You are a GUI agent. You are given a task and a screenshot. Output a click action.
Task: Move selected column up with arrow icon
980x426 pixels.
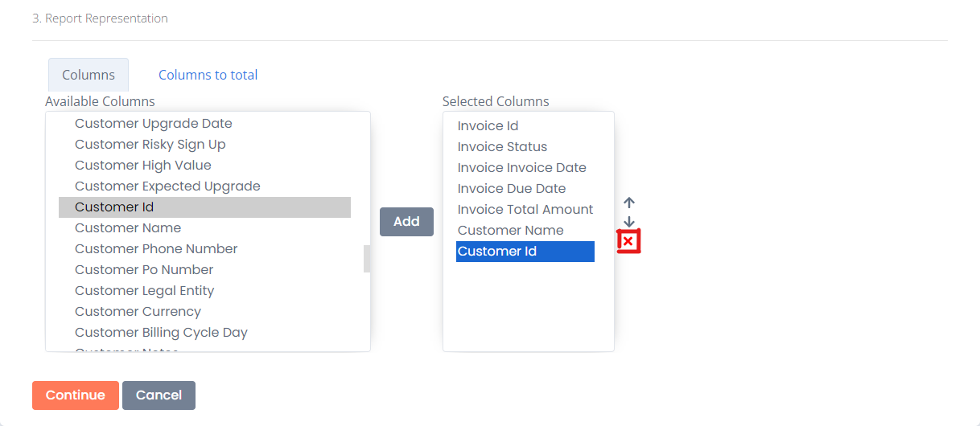point(629,203)
